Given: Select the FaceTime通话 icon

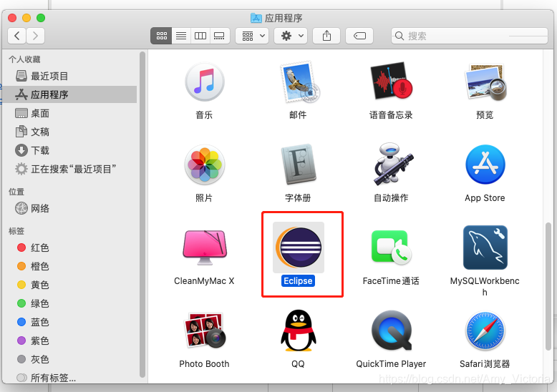Looking at the screenshot, I should pyautogui.click(x=391, y=248).
